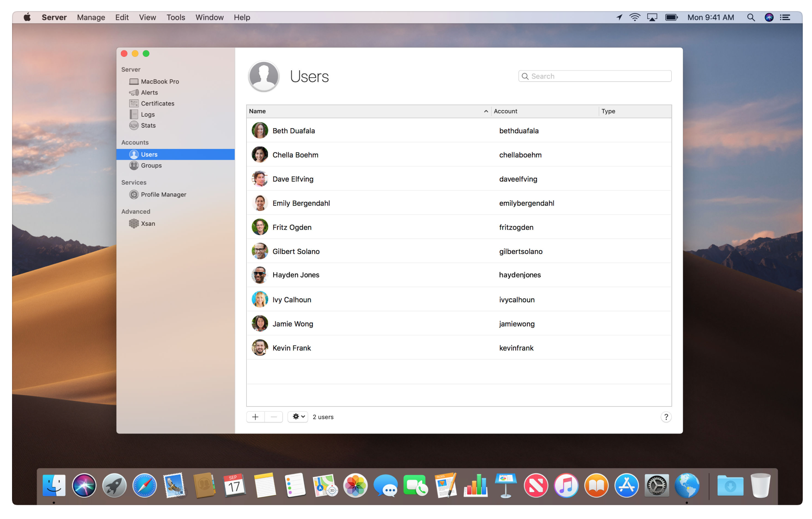This screenshot has width=812, height=519.
Task: Open the View menu
Action: (148, 17)
